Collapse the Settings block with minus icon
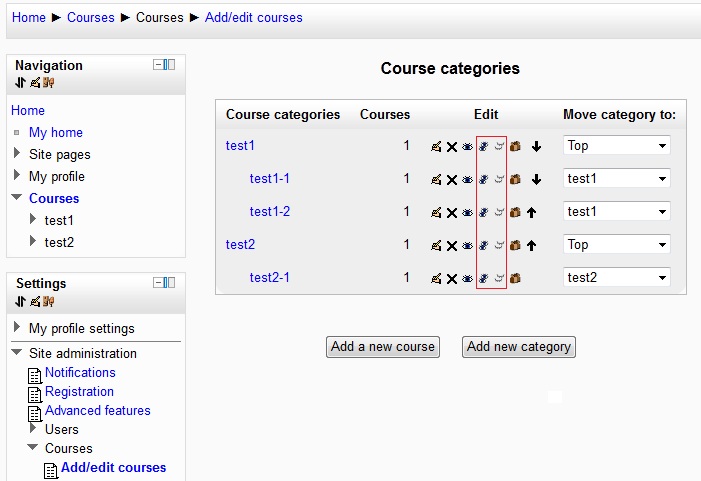Viewport: 701px width, 481px height. pos(158,283)
